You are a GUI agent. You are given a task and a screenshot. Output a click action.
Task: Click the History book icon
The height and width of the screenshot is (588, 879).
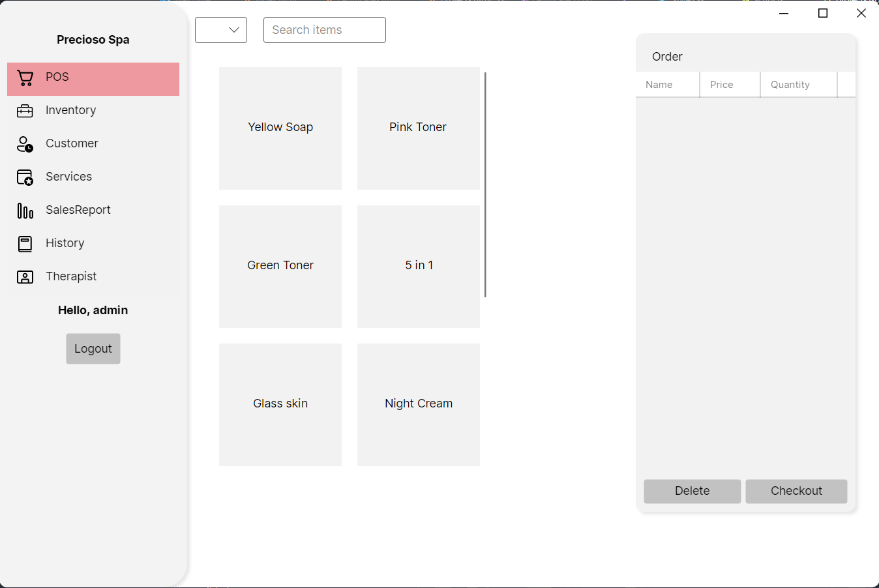click(25, 244)
